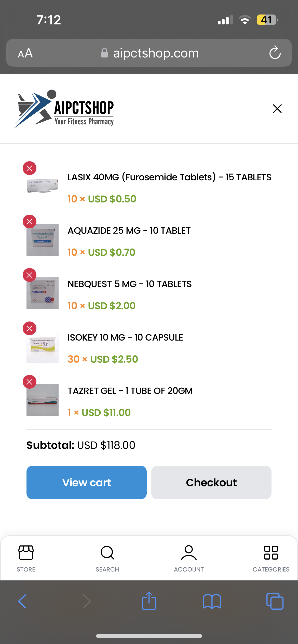
Task: Proceed to Checkout
Action: pyautogui.click(x=211, y=482)
